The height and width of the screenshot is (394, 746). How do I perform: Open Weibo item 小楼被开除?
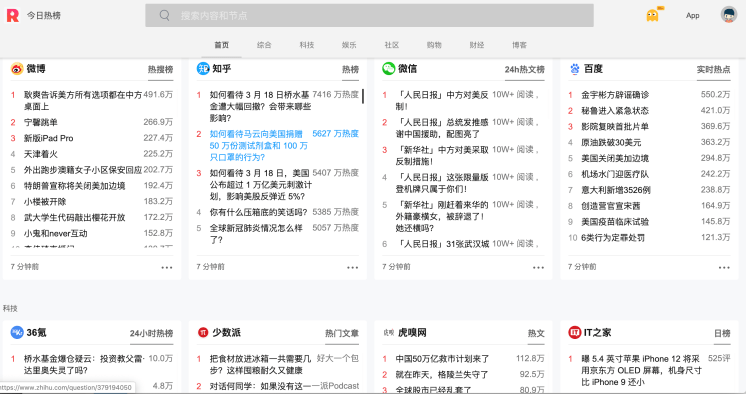45,202
